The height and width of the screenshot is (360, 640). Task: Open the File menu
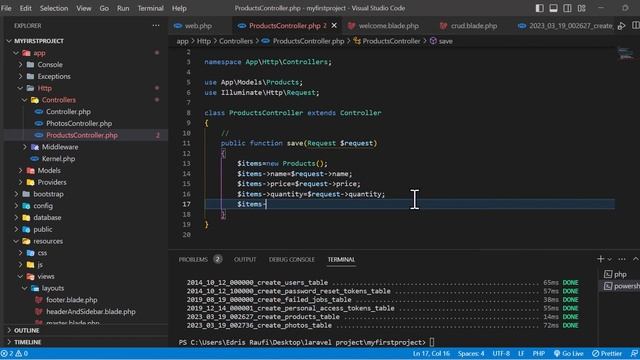[x=6, y=8]
